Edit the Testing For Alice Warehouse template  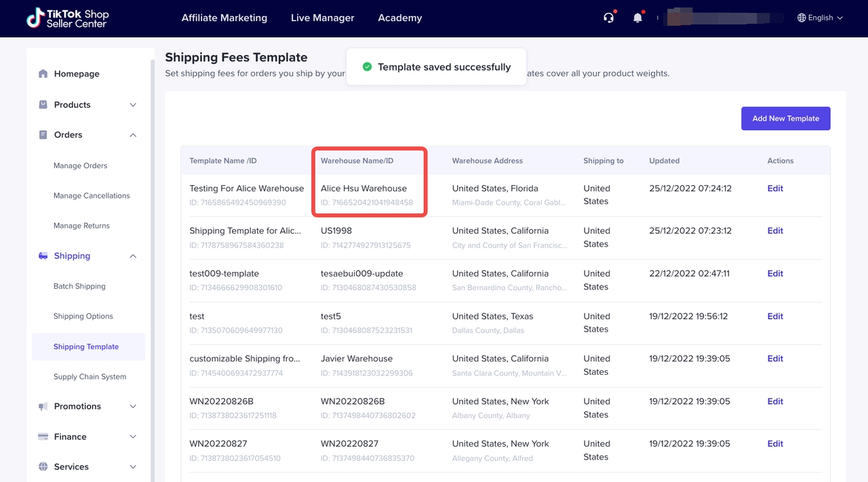(x=775, y=188)
